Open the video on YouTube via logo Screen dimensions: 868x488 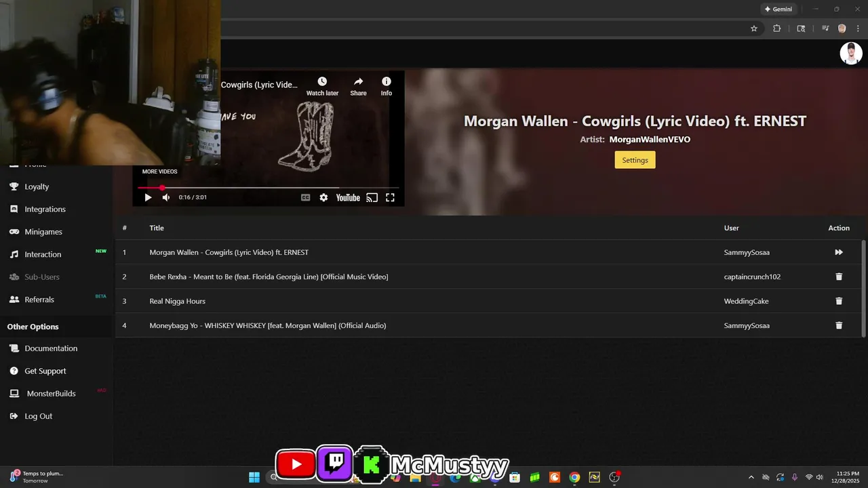348,197
